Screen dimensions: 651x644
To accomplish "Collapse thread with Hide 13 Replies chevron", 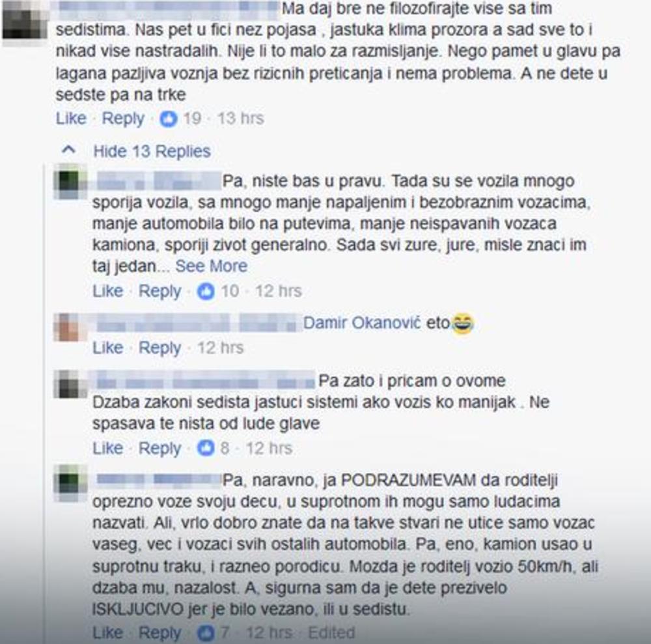I will (x=68, y=150).
